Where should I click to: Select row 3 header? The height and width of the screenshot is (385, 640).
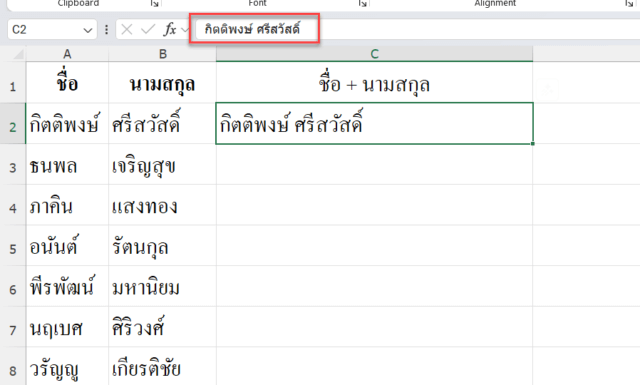[13, 164]
